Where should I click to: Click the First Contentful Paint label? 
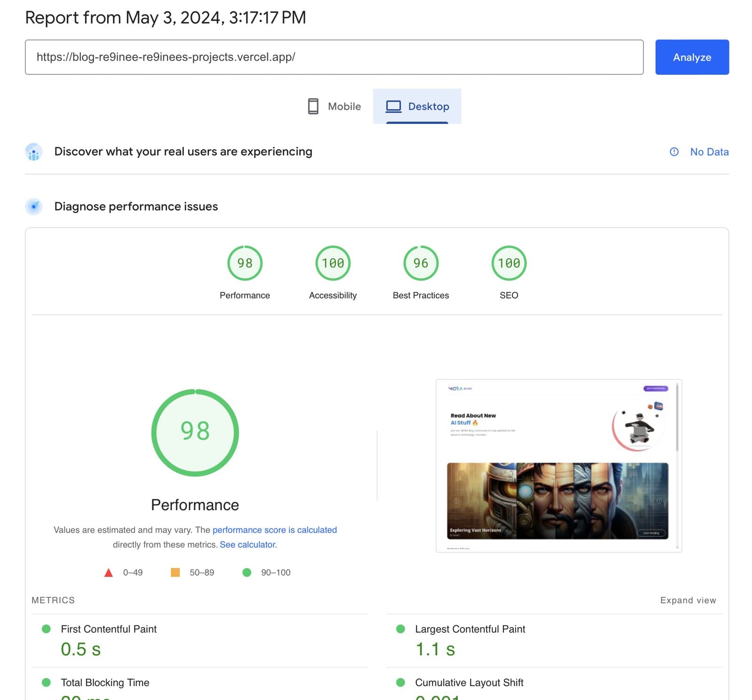pos(109,629)
